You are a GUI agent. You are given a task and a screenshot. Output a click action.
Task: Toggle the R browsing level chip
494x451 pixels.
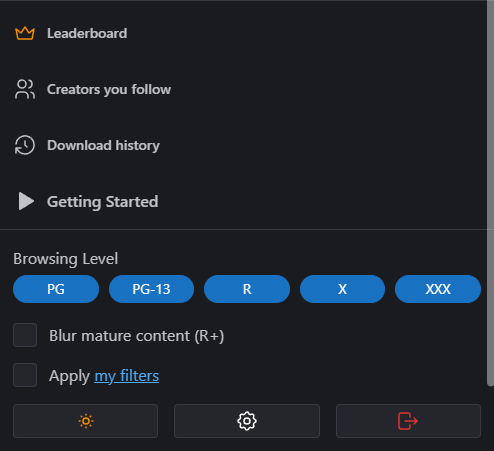click(x=247, y=289)
